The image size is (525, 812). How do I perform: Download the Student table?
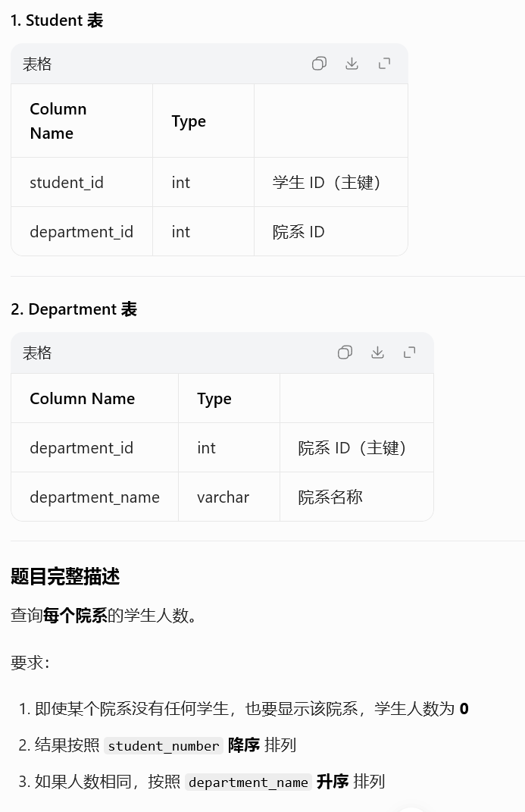pos(352,64)
